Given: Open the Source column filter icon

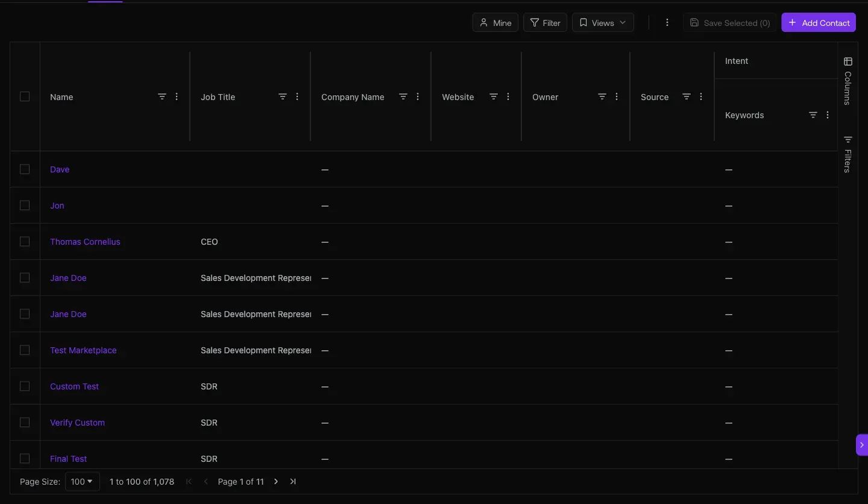Looking at the screenshot, I should (687, 96).
